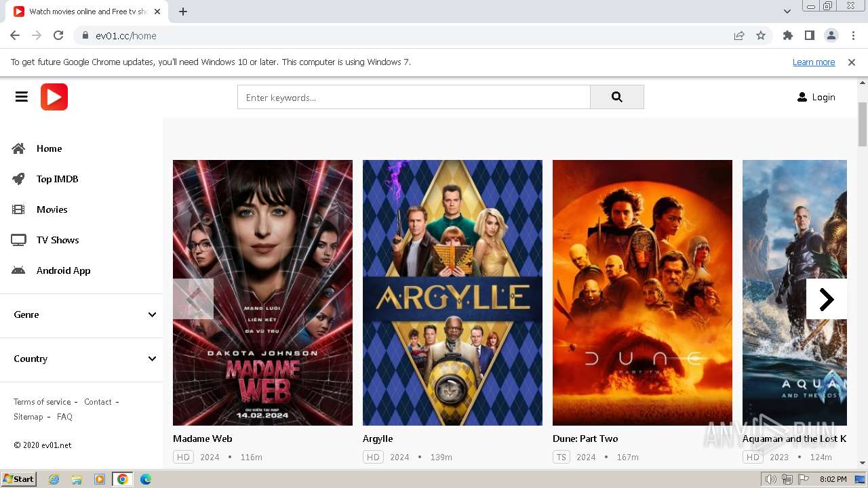This screenshot has height=488, width=868.
Task: Click the Madame Web title link
Action: tap(202, 439)
